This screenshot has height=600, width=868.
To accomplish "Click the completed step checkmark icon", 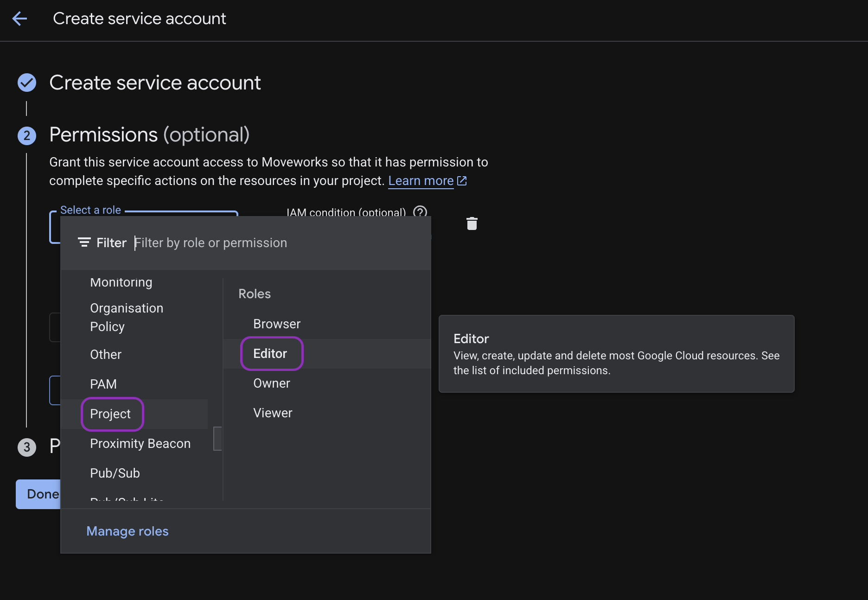I will 27,83.
